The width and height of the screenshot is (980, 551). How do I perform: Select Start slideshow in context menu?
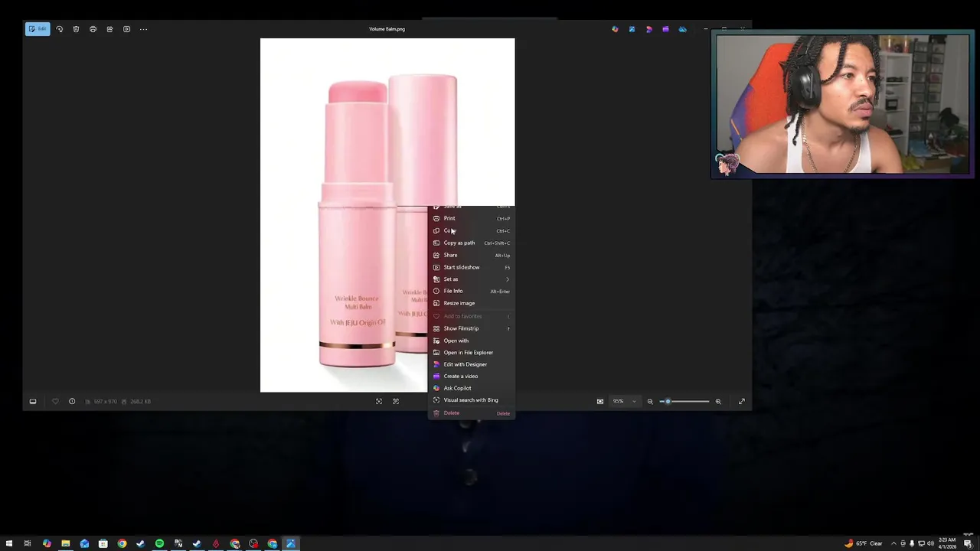click(472, 267)
